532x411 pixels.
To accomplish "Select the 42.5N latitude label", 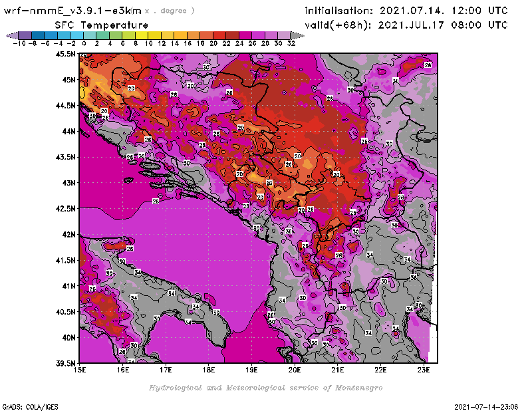I will point(65,209).
